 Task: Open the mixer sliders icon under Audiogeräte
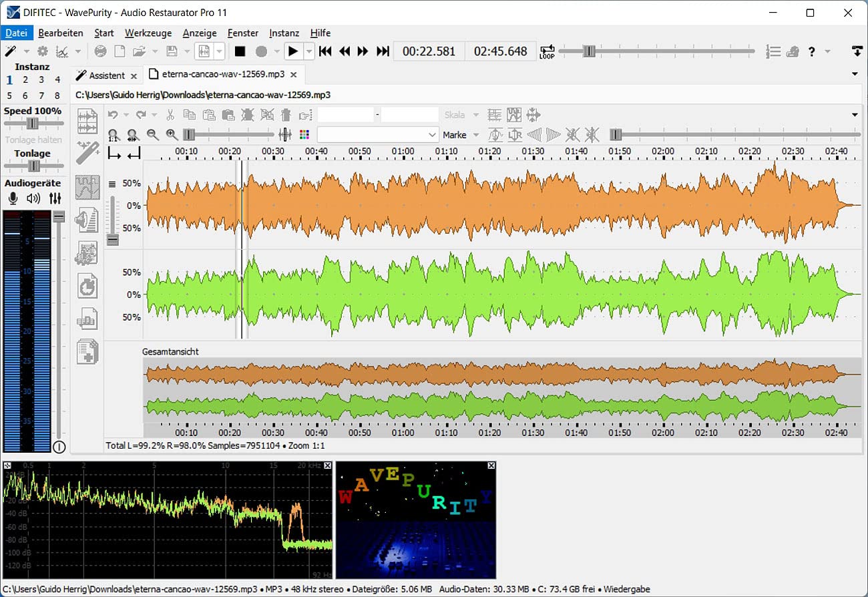[x=55, y=198]
